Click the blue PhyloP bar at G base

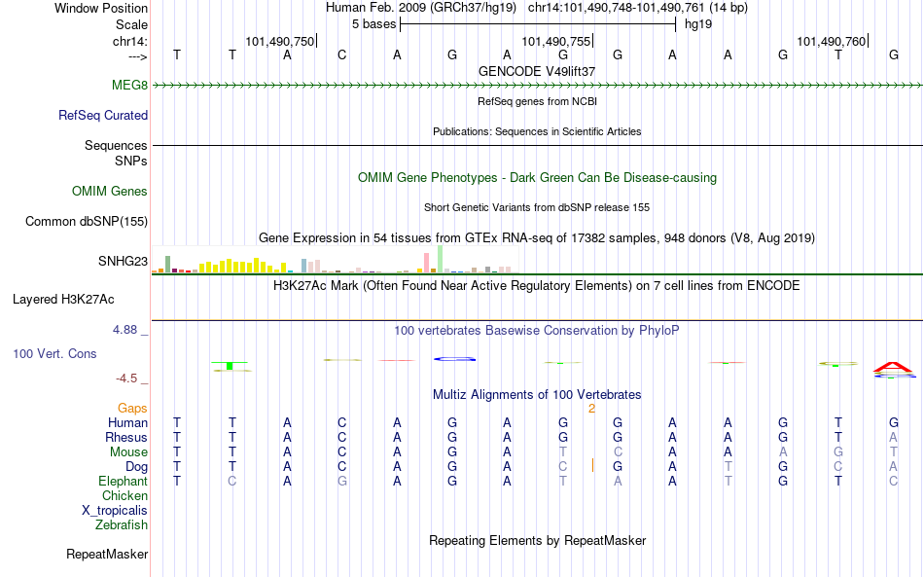pyautogui.click(x=454, y=359)
